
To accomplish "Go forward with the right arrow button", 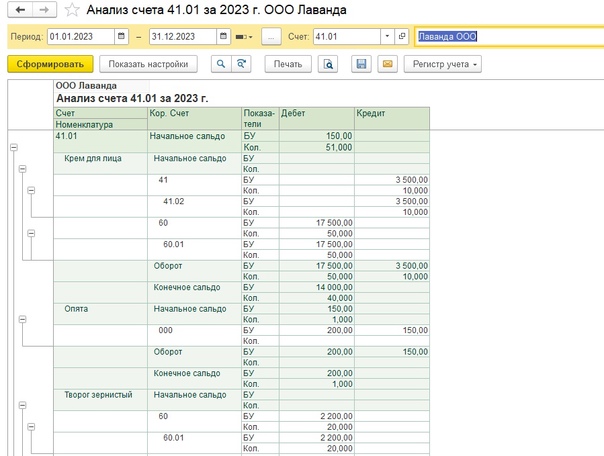I will 44,10.
